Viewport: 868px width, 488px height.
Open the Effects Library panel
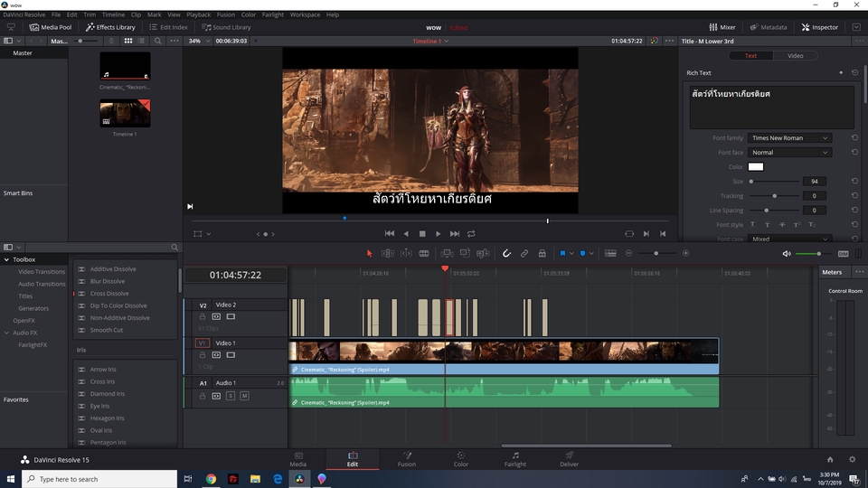(x=110, y=27)
